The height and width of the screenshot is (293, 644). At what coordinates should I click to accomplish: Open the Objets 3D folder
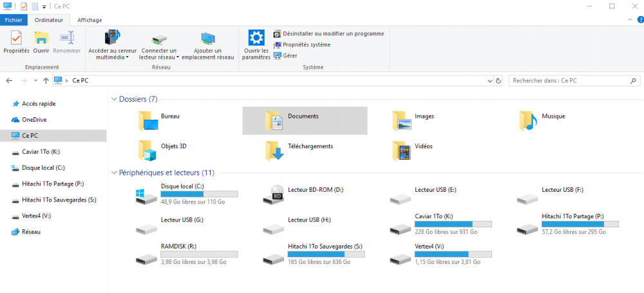[147, 150]
